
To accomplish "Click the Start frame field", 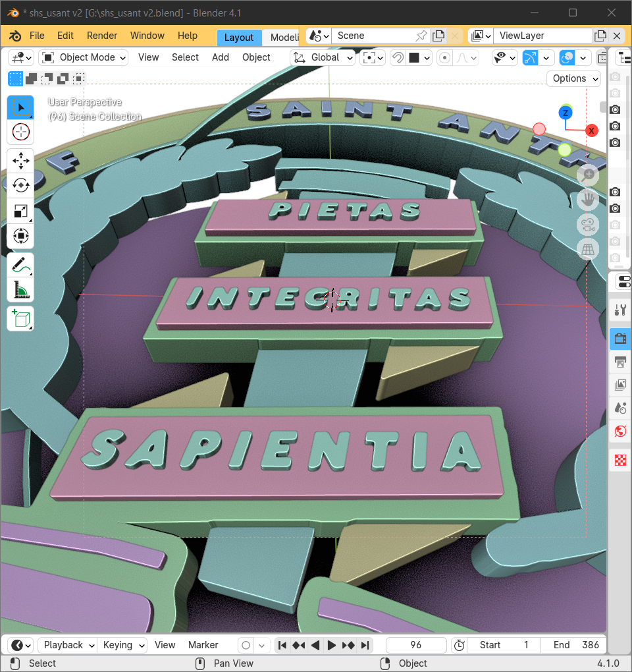I will pos(504,645).
